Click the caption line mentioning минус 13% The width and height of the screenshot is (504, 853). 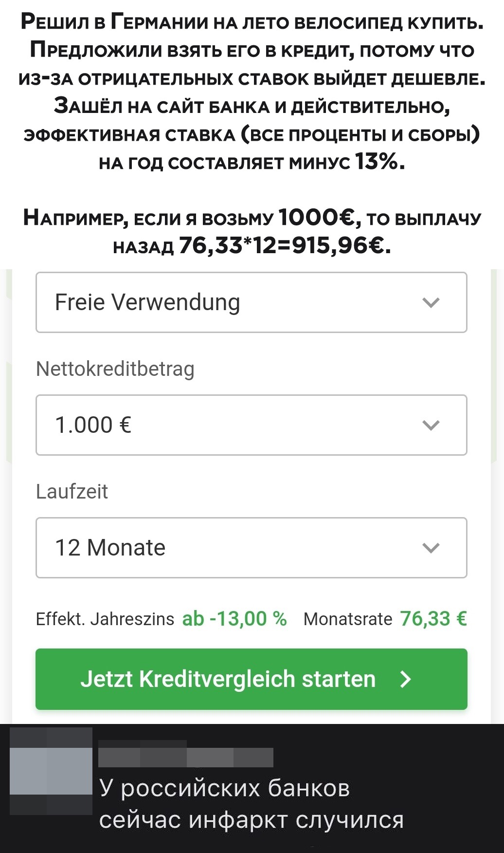[252, 162]
